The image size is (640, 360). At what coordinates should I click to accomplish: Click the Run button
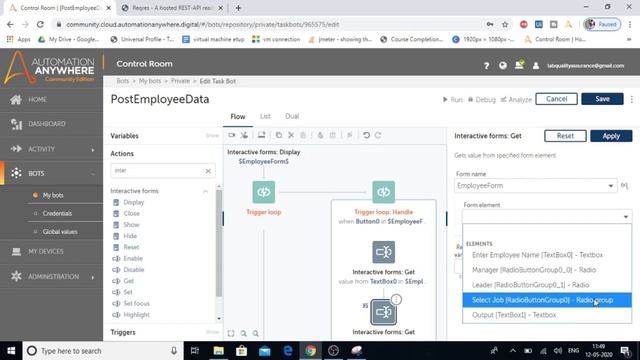tap(453, 100)
